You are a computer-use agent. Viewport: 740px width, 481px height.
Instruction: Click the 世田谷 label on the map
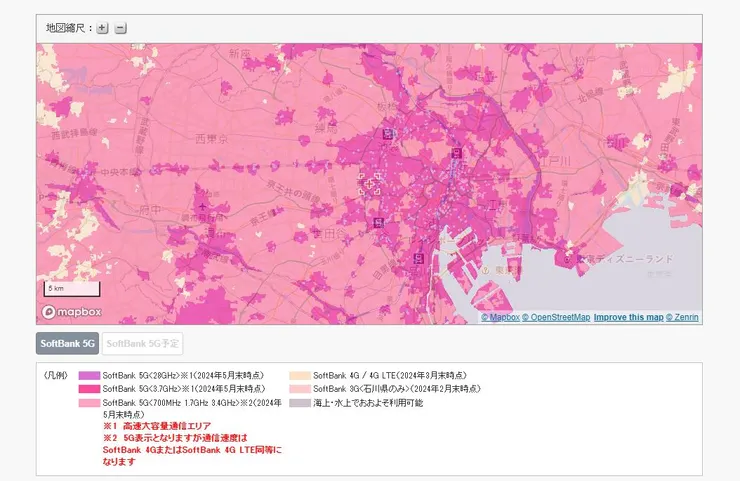pos(330,233)
